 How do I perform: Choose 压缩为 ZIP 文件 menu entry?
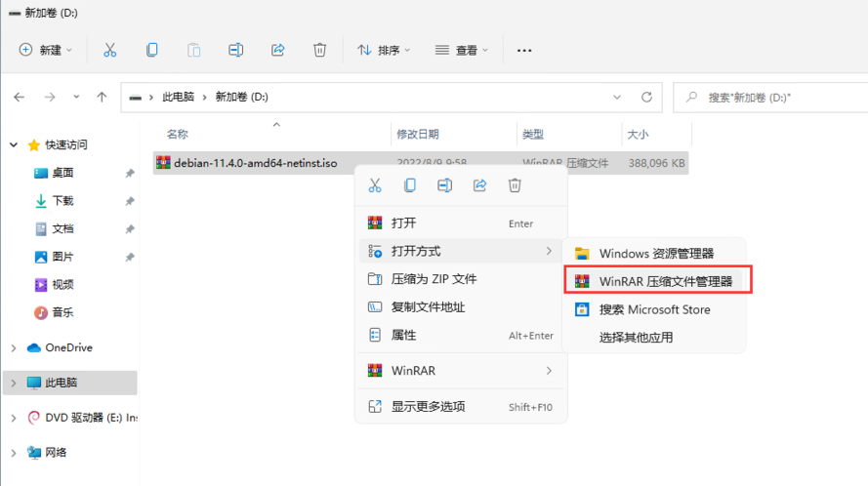[x=461, y=279]
